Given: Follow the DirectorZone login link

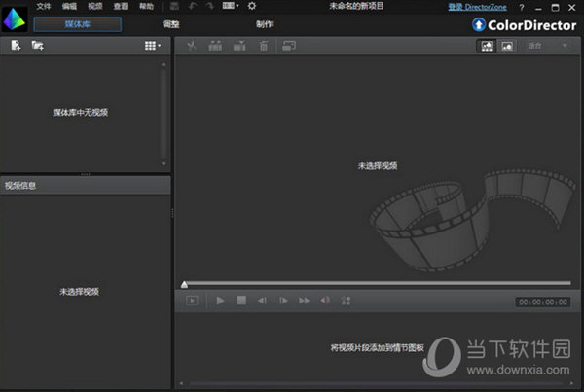Looking at the screenshot, I should [x=477, y=7].
